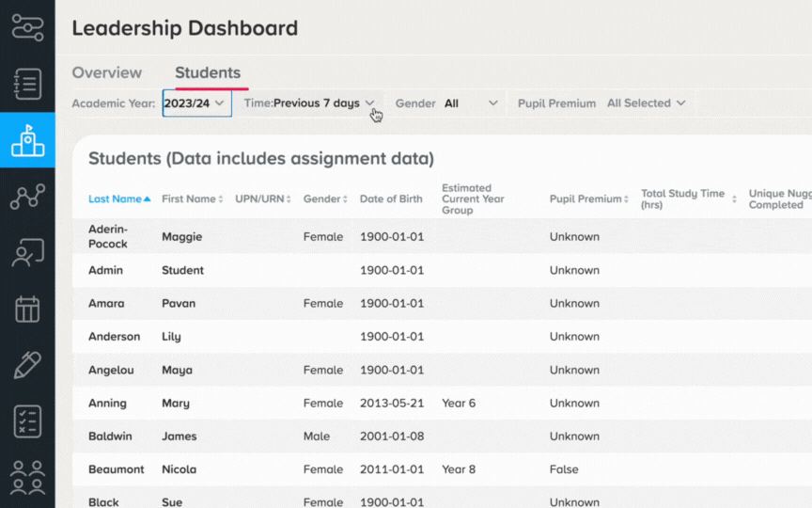Click first name James

(x=180, y=436)
